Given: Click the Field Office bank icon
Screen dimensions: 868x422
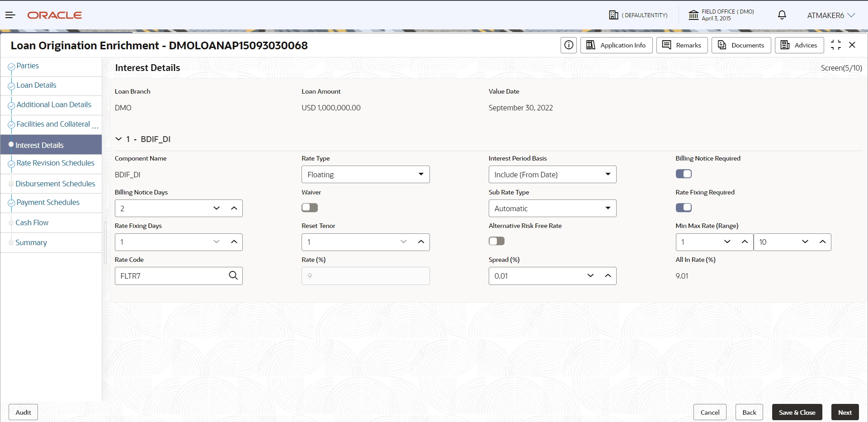Looking at the screenshot, I should [693, 15].
